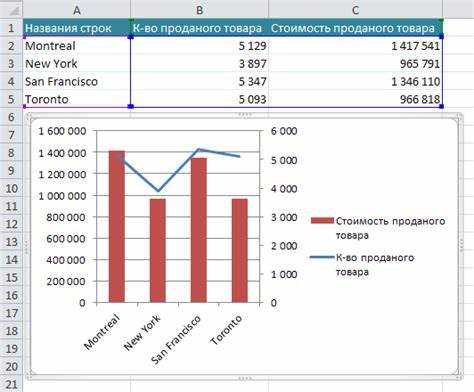Select row 3 header

tap(11, 64)
